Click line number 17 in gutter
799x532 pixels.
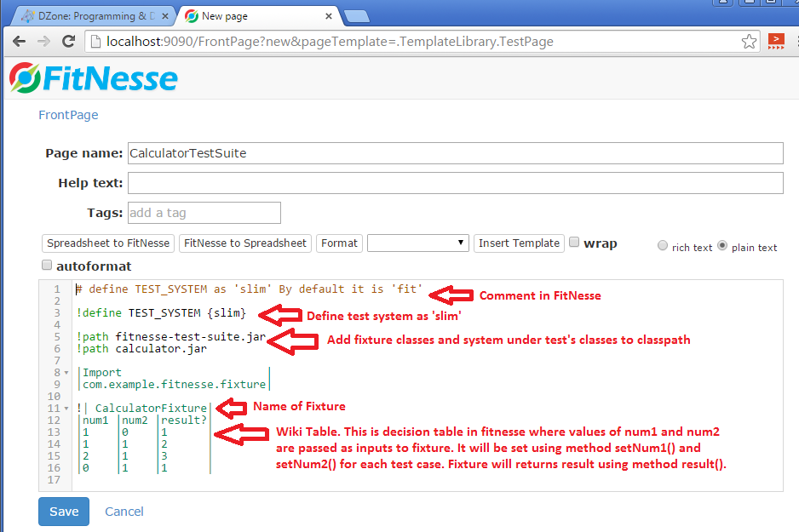[x=54, y=479]
